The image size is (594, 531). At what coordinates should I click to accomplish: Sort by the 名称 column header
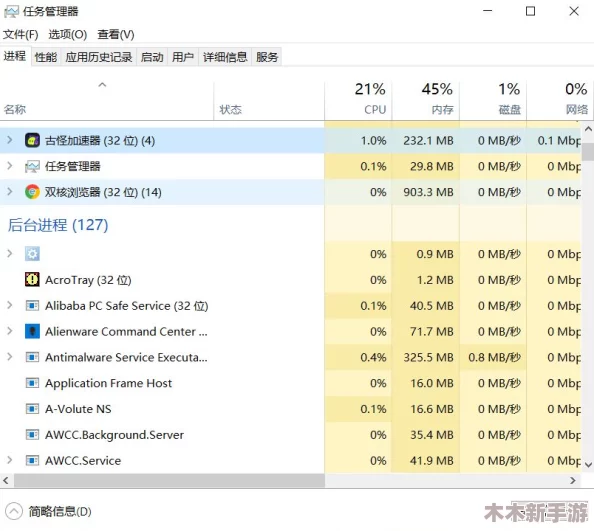pyautogui.click(x=107, y=100)
